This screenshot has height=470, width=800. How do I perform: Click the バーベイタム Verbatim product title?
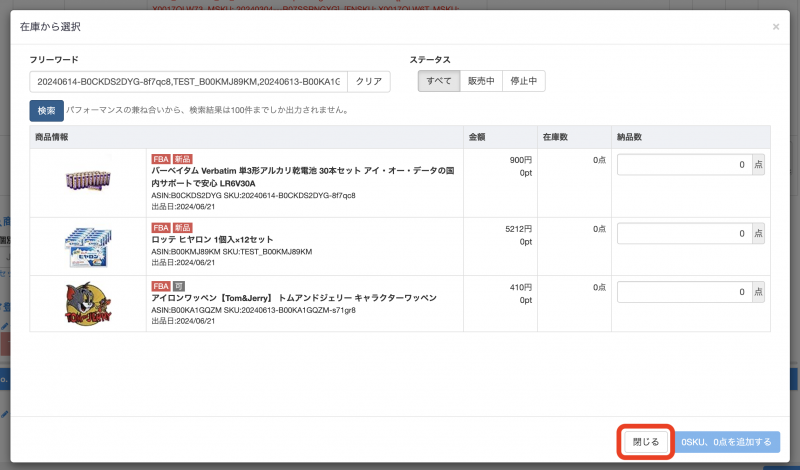click(x=303, y=177)
